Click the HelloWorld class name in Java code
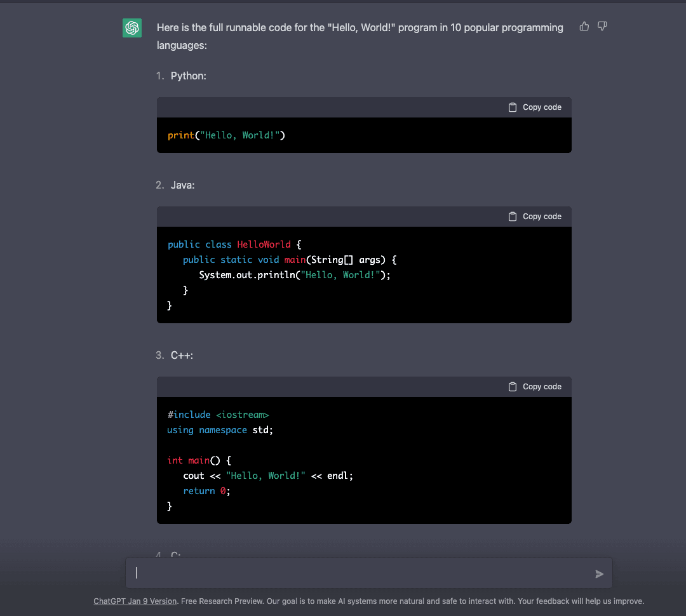Image resolution: width=686 pixels, height=616 pixels. click(x=264, y=244)
